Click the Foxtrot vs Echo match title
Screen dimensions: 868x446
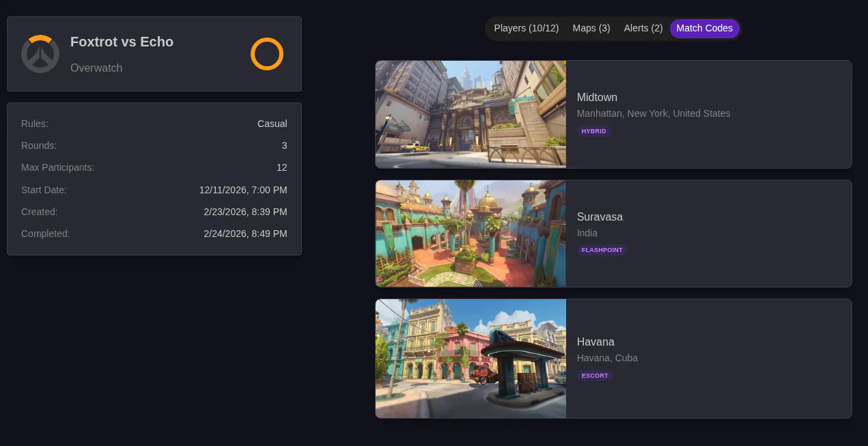[x=122, y=42]
